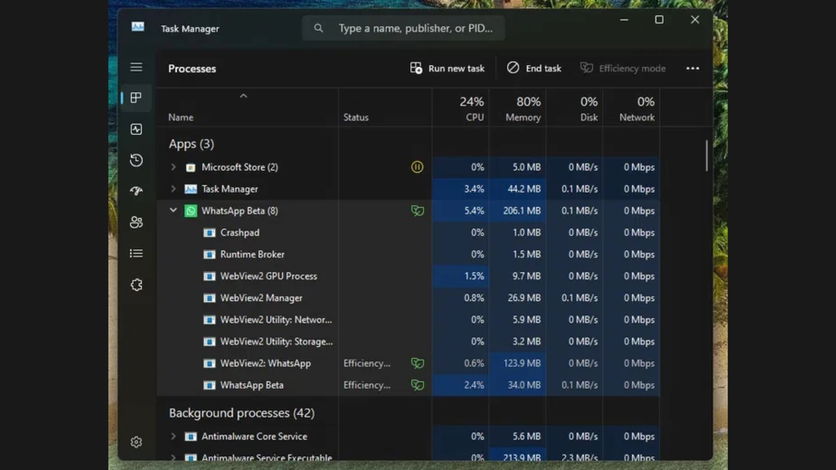
Task: Sort by the Memory column header
Action: [x=517, y=108]
